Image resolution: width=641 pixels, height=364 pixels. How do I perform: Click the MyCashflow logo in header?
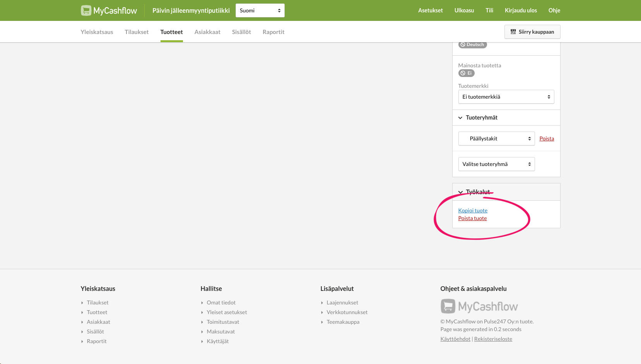109,10
